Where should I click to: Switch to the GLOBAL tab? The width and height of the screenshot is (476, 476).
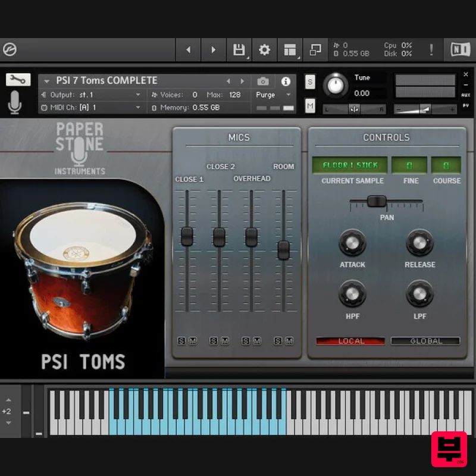(x=425, y=341)
